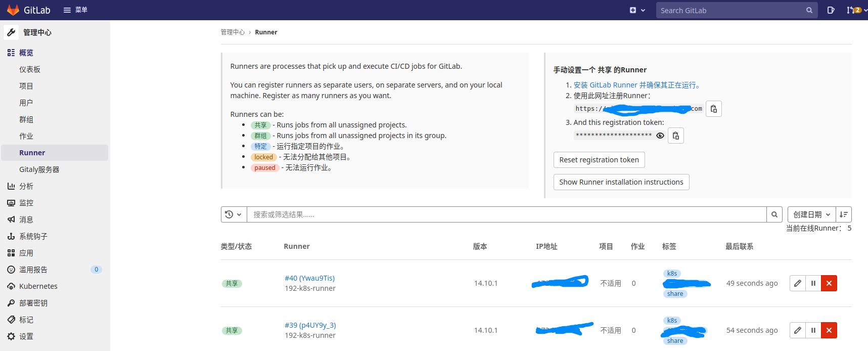Expand the 创建日期 sort dropdown
868x351 pixels.
pos(811,214)
